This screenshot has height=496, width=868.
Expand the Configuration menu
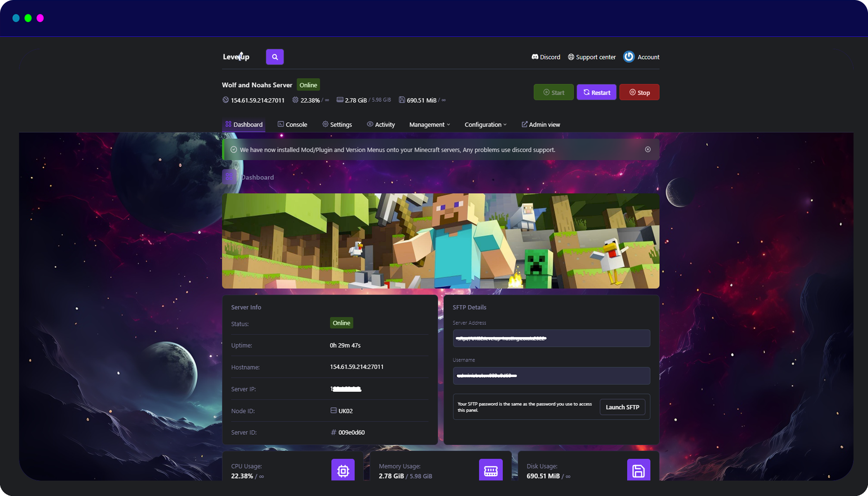coord(485,124)
